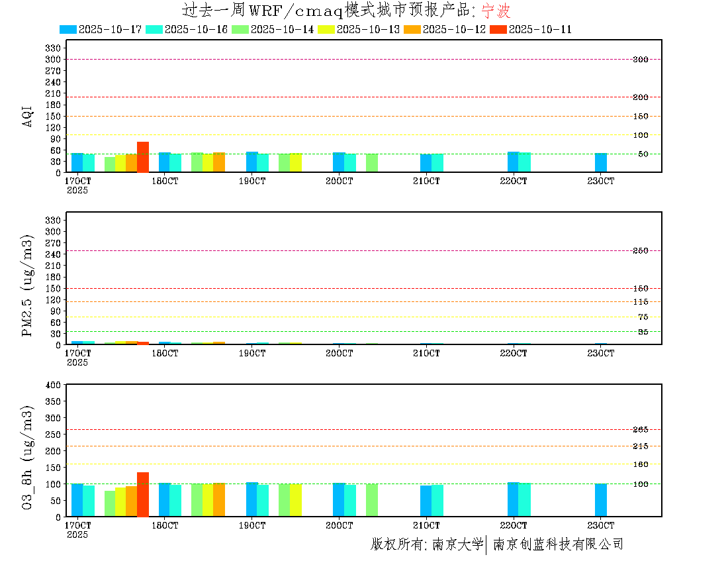
Task: Select the yellow 2025-10-13 legend swatch
Action: (x=326, y=29)
